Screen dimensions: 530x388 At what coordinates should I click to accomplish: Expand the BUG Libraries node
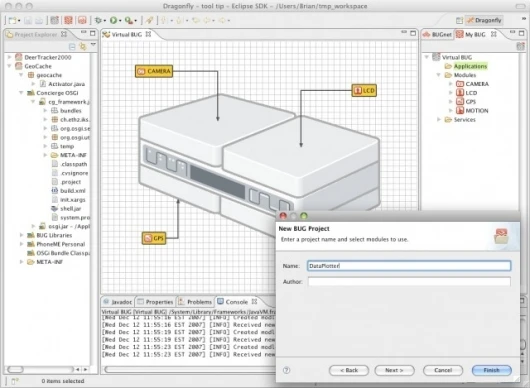(21, 235)
